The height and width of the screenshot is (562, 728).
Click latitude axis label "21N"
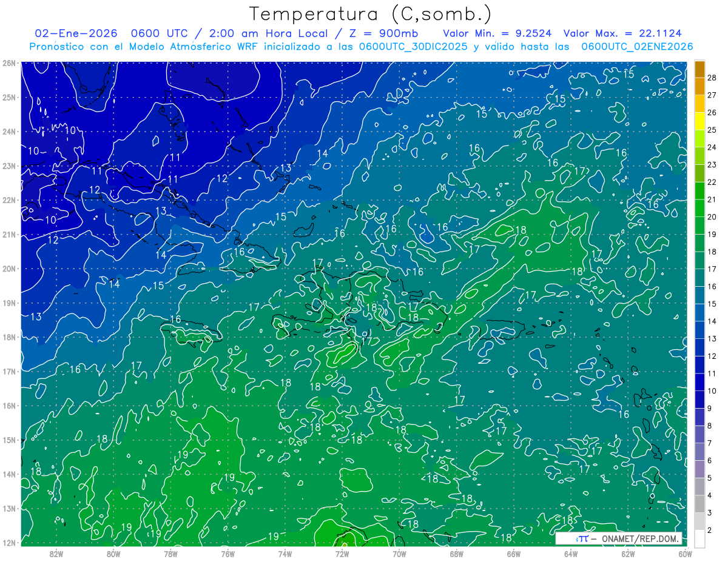tap(8, 235)
